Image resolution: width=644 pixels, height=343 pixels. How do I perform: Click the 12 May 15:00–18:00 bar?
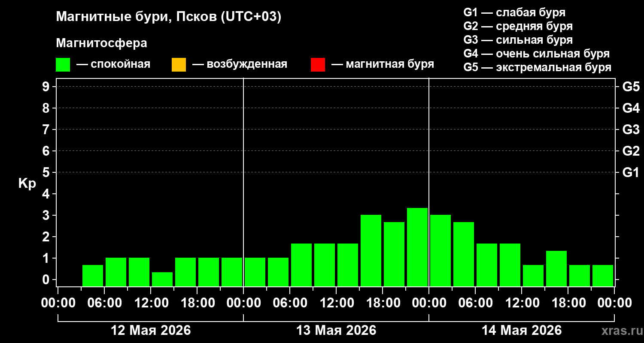click(x=185, y=272)
